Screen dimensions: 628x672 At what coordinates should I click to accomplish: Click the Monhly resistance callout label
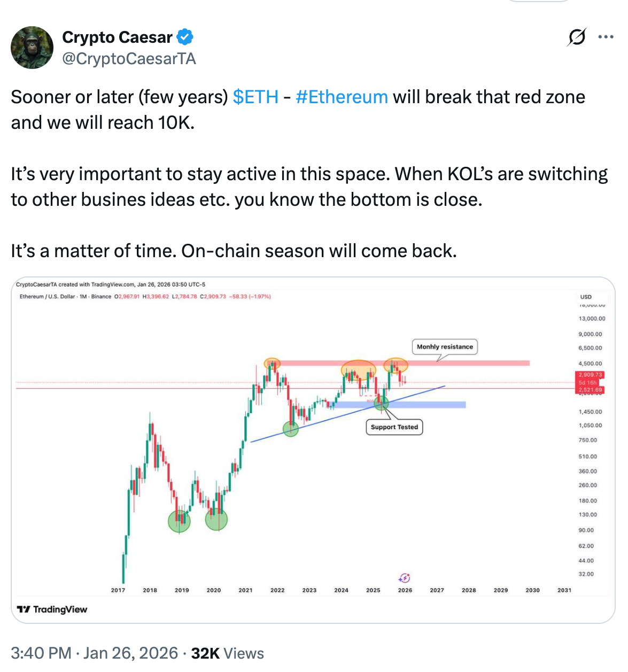445,347
